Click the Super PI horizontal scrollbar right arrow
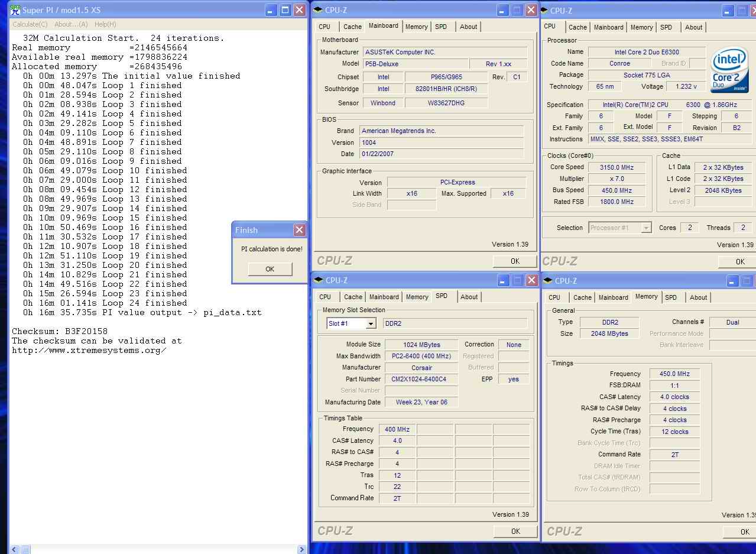This screenshot has height=554, width=756. point(301,549)
